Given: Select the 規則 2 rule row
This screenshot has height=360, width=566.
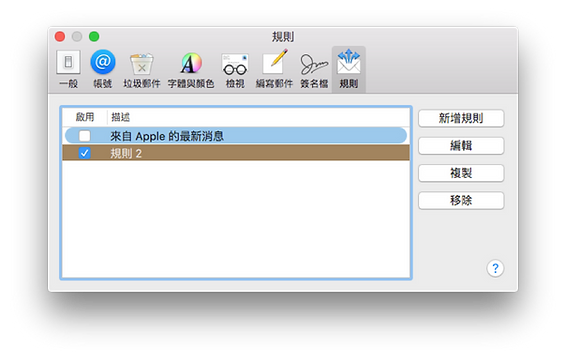Looking at the screenshot, I should [236, 153].
